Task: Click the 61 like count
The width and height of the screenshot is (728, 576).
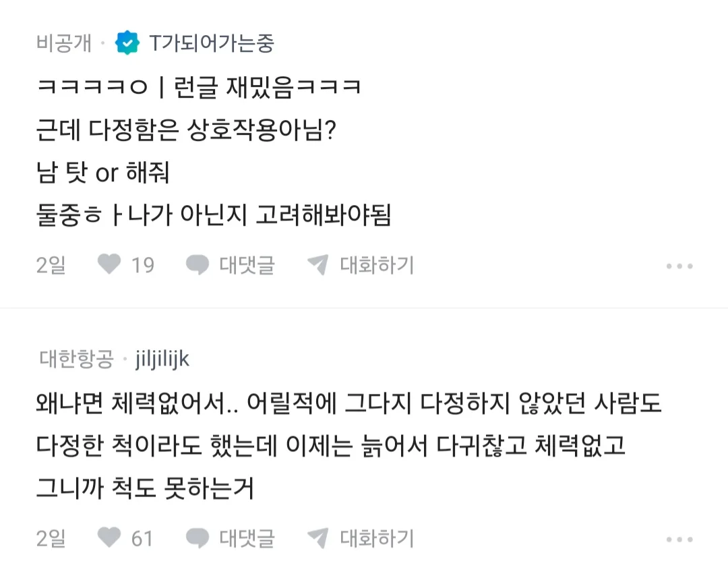Action: pyautogui.click(x=142, y=538)
